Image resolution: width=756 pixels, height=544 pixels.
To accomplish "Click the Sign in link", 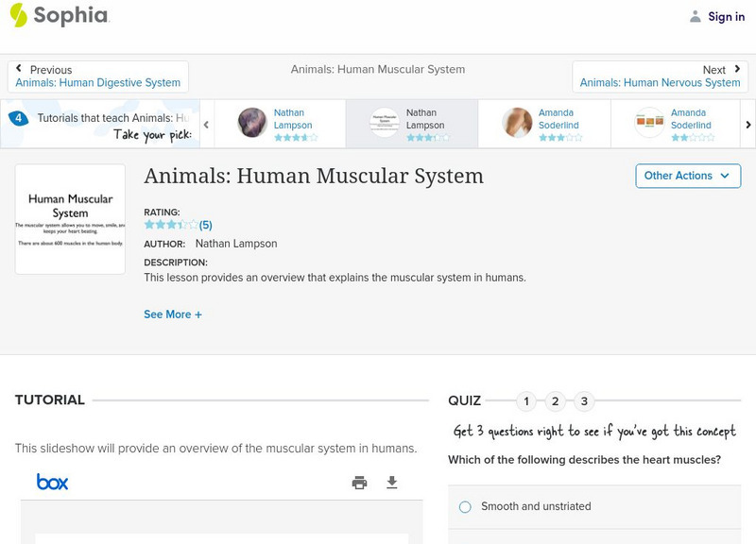I will coord(726,16).
